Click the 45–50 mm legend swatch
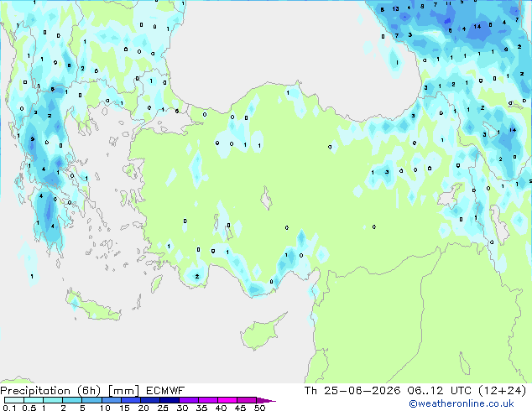 tap(247, 400)
